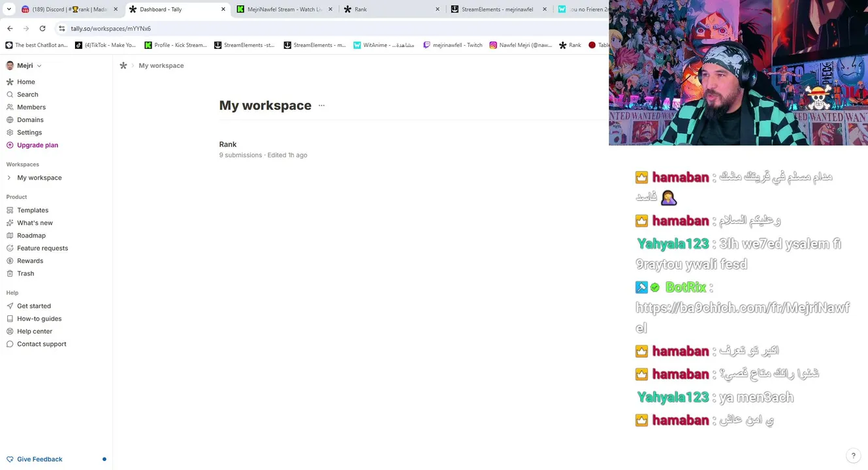Switch to the Discord tab
Viewport: 868px width, 470px height.
[69, 9]
